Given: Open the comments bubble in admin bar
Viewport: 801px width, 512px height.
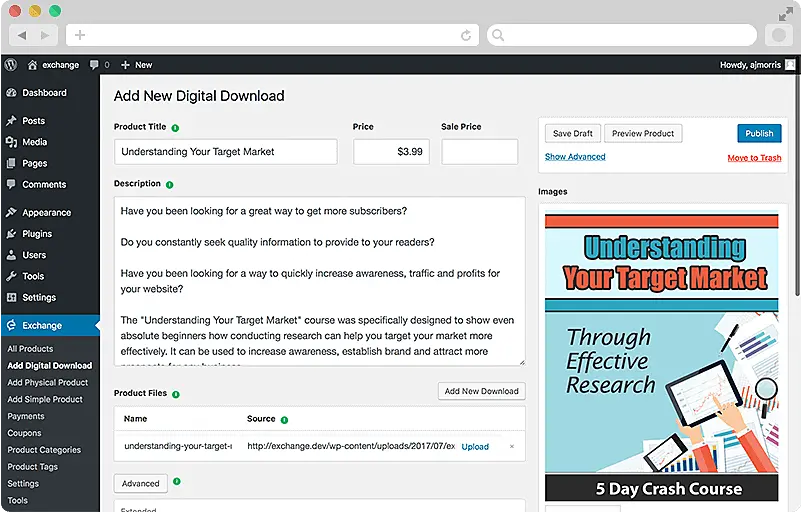Looking at the screenshot, I should point(95,64).
